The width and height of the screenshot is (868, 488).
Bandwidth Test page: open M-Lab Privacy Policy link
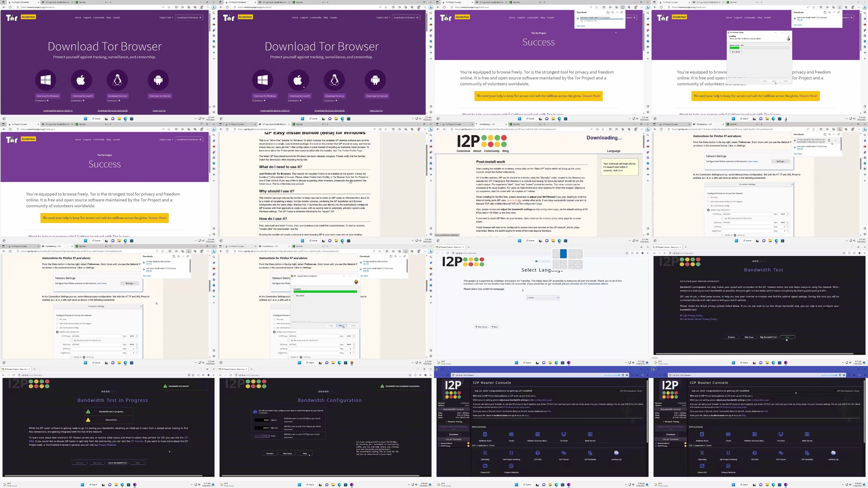[x=691, y=316]
